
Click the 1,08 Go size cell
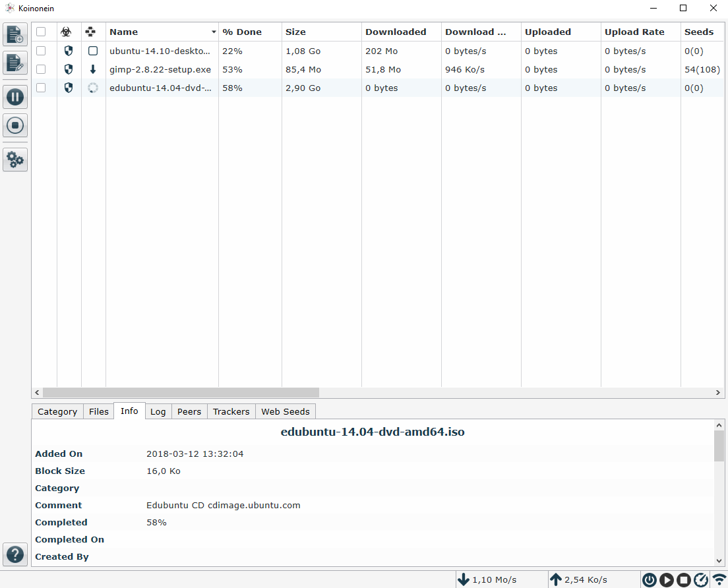coord(303,51)
